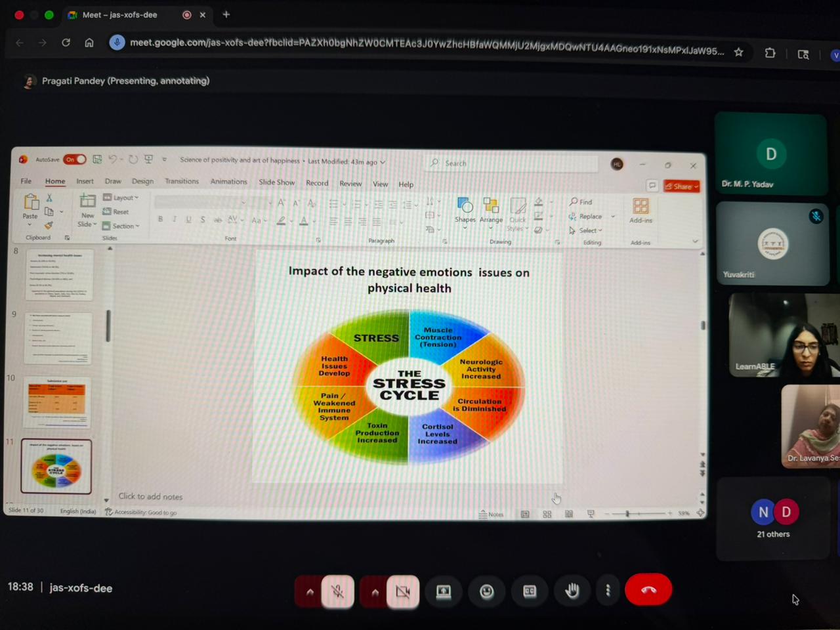Click Reset slide button
Image resolution: width=840 pixels, height=630 pixels.
[116, 212]
